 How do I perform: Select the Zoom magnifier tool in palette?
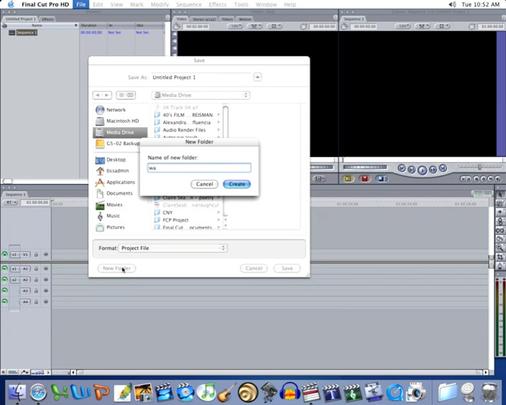pos(500,248)
